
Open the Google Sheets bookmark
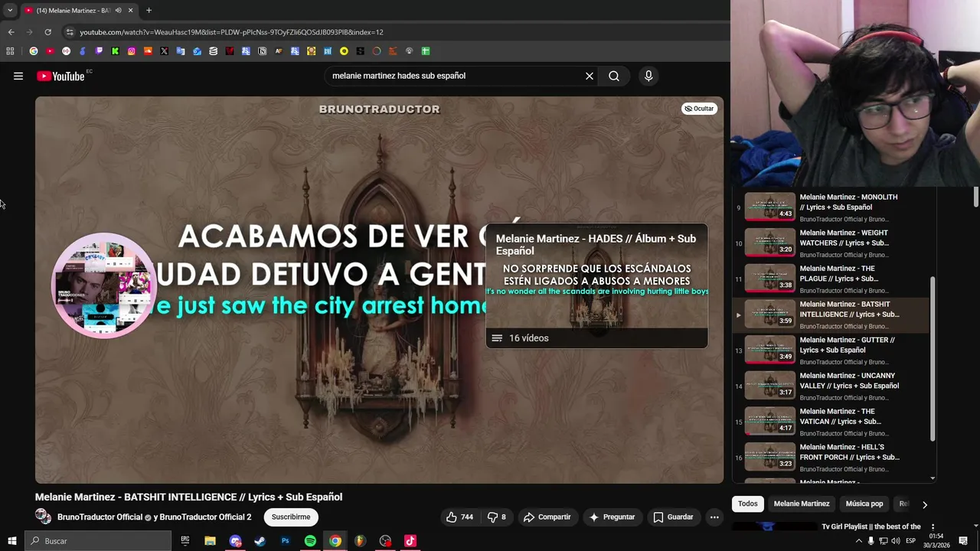[x=426, y=51]
